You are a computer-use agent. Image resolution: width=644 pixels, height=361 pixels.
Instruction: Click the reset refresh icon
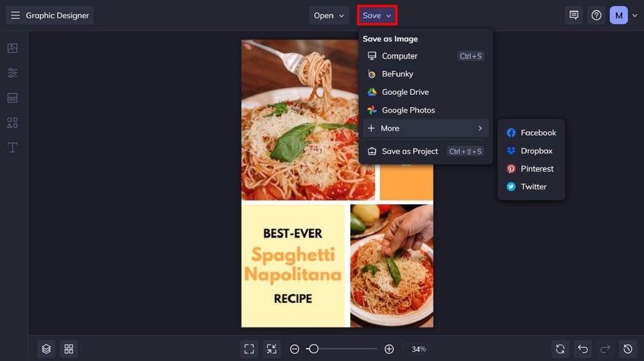[560, 349]
